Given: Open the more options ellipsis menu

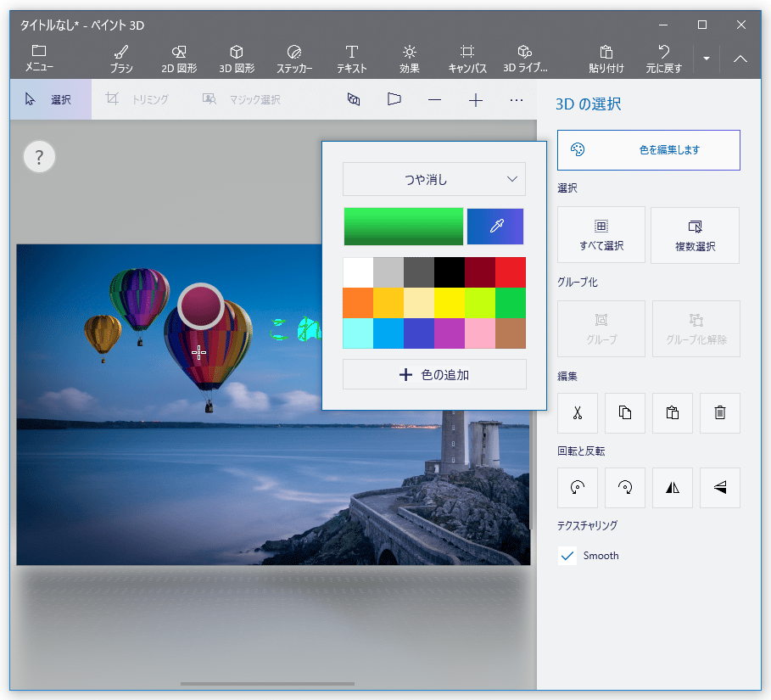Looking at the screenshot, I should click(517, 100).
